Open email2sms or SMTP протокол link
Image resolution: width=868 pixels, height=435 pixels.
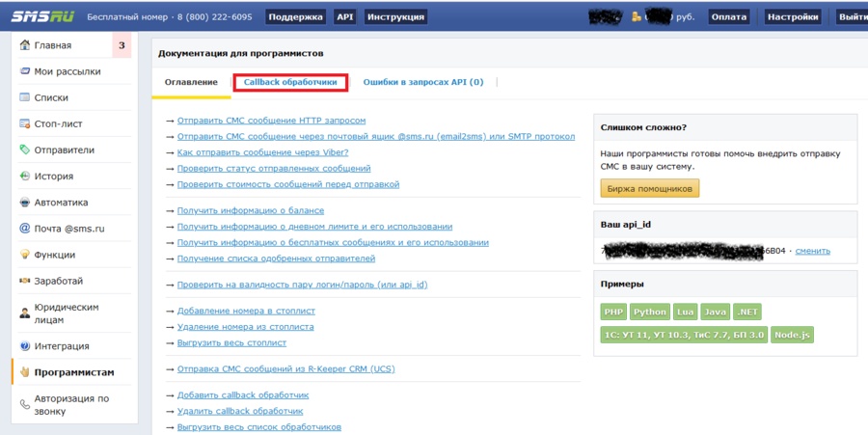[x=376, y=136]
